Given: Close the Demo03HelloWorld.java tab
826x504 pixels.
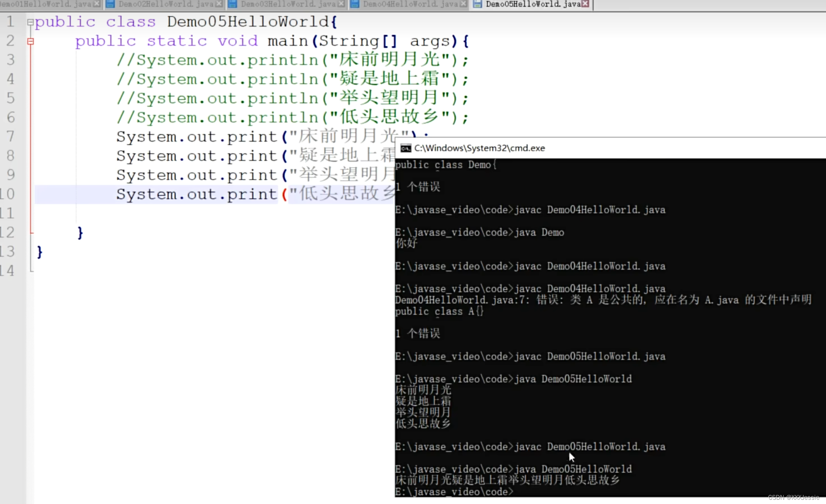Looking at the screenshot, I should pos(341,4).
